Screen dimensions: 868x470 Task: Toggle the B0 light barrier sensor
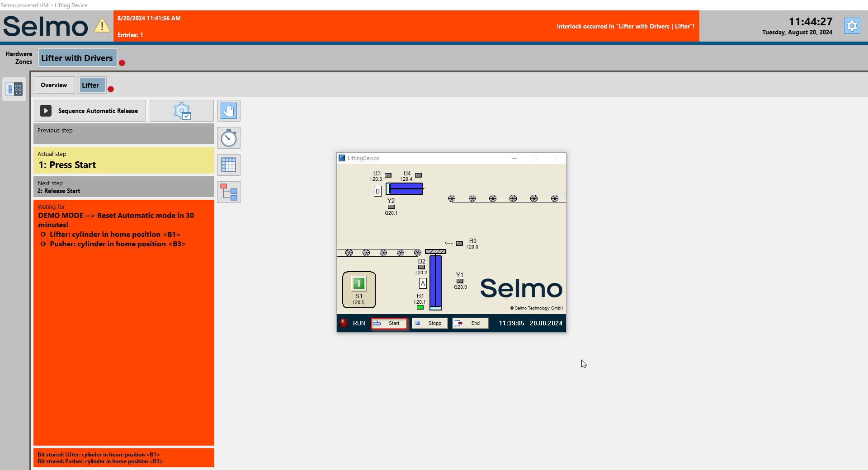point(459,244)
